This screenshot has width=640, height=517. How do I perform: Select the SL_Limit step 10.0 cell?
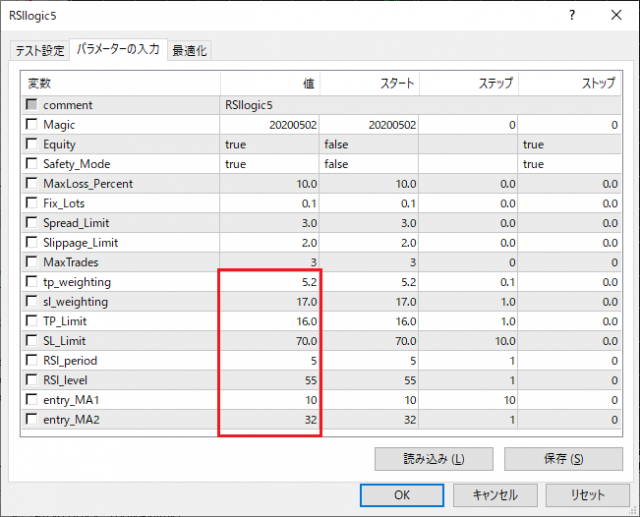click(468, 341)
